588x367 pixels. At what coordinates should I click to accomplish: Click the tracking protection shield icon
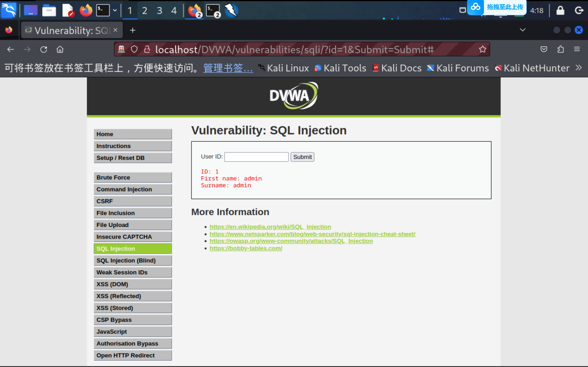(134, 49)
